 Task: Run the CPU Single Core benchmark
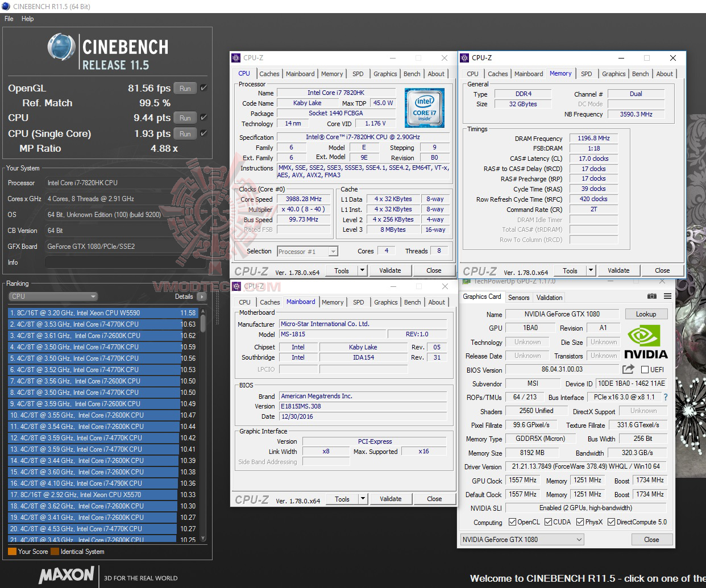(x=185, y=134)
